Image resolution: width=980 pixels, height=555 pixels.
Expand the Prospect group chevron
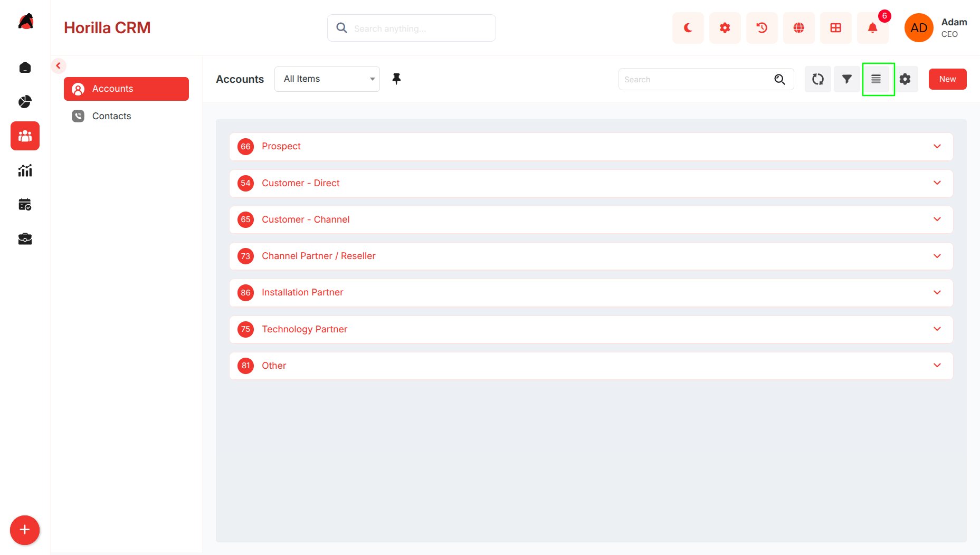(937, 147)
